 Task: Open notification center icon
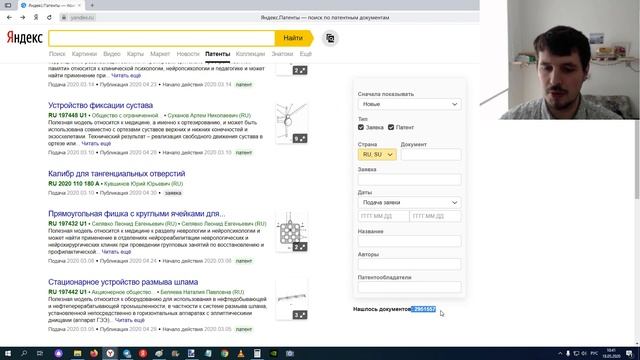tap(629, 353)
